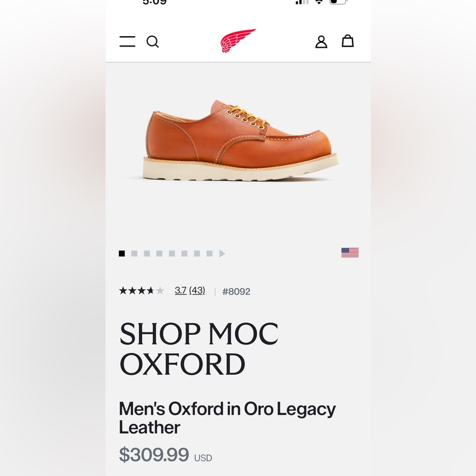Click the Wi-Fi icon in status bar

pos(318,3)
